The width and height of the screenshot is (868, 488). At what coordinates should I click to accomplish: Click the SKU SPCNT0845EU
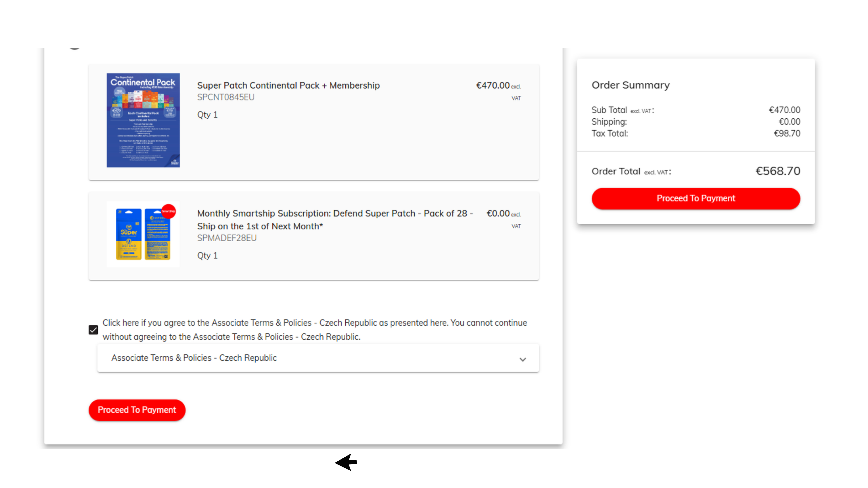tap(226, 97)
